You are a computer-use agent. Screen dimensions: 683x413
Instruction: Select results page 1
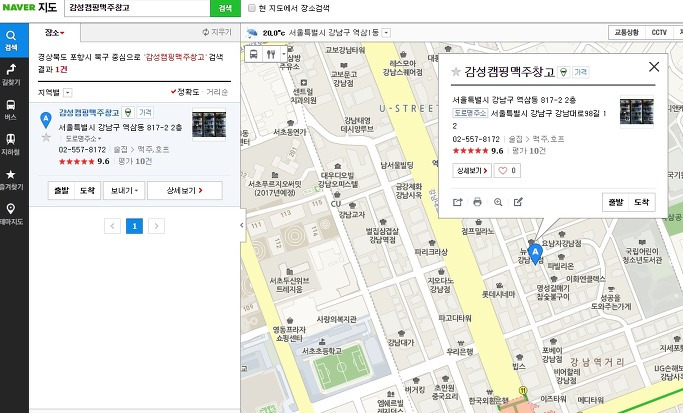pyautogui.click(x=135, y=226)
